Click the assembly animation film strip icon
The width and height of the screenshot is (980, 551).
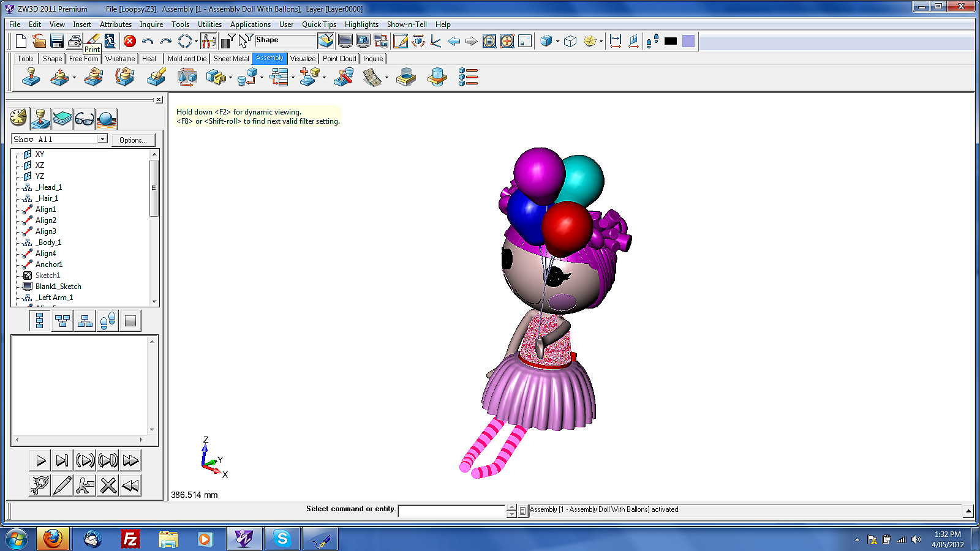pyautogui.click(x=372, y=77)
